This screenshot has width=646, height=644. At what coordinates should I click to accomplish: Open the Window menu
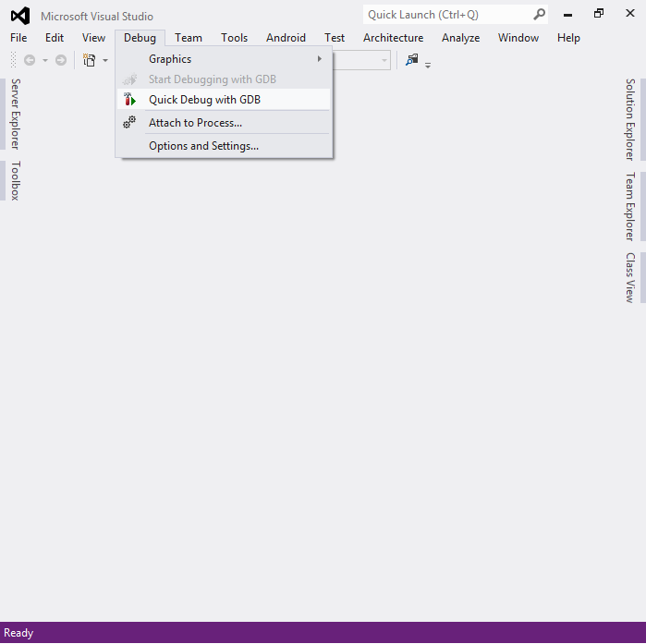point(518,38)
